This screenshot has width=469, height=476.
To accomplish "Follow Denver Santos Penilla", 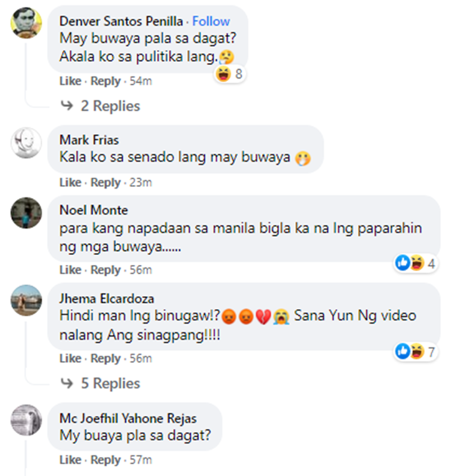I will click(211, 21).
